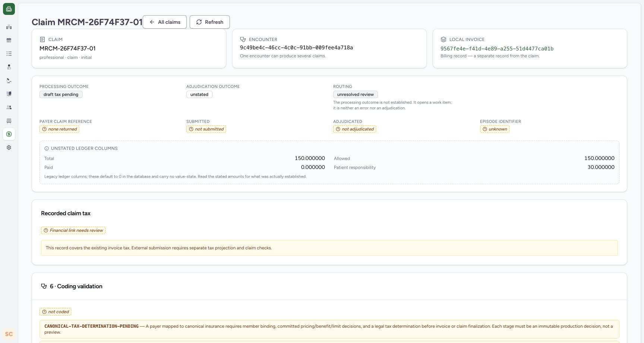Click the page title Claim MRCM-26F74F37-01
The height and width of the screenshot is (343, 644).
tap(87, 22)
